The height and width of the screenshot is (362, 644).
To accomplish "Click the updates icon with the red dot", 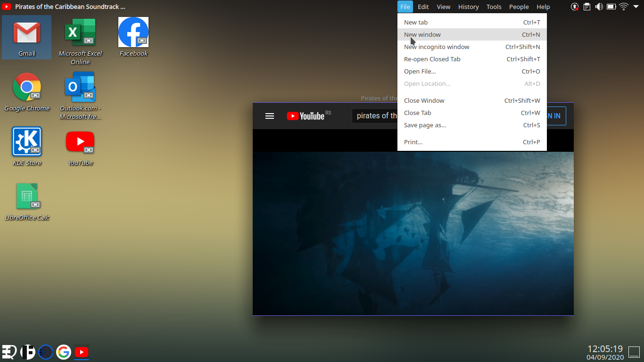I will click(x=575, y=7).
